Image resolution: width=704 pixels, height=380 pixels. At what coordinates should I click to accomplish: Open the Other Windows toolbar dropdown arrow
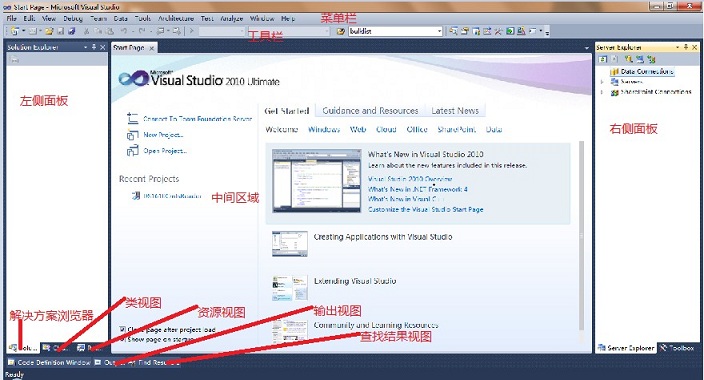click(x=541, y=31)
